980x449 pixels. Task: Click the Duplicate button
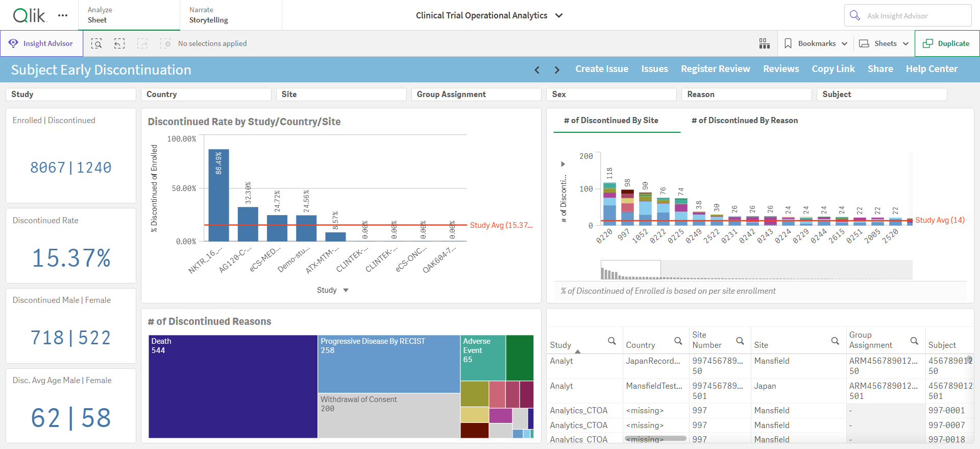947,43
